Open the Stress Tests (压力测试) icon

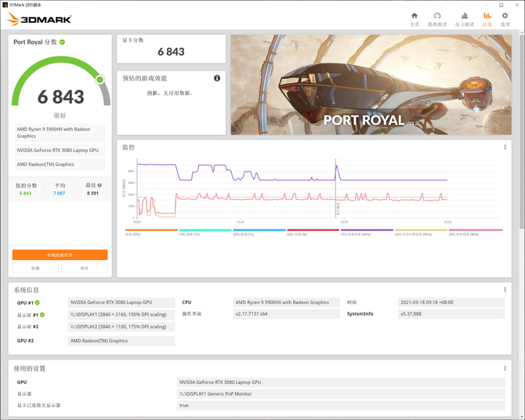465,16
